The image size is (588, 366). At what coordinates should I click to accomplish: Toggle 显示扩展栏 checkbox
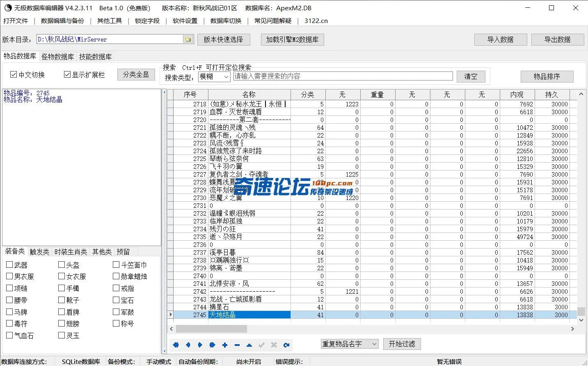[x=67, y=74]
